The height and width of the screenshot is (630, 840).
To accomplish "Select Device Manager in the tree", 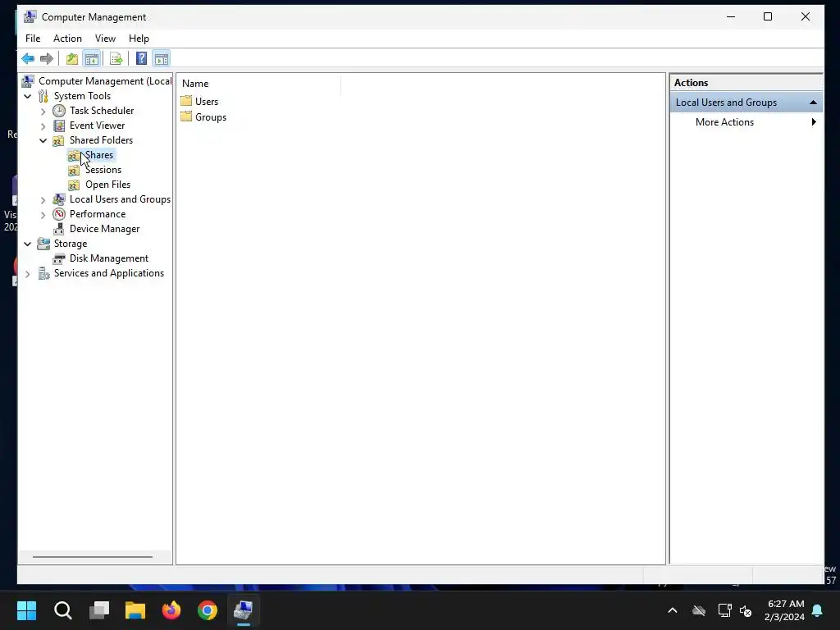I will [x=104, y=229].
